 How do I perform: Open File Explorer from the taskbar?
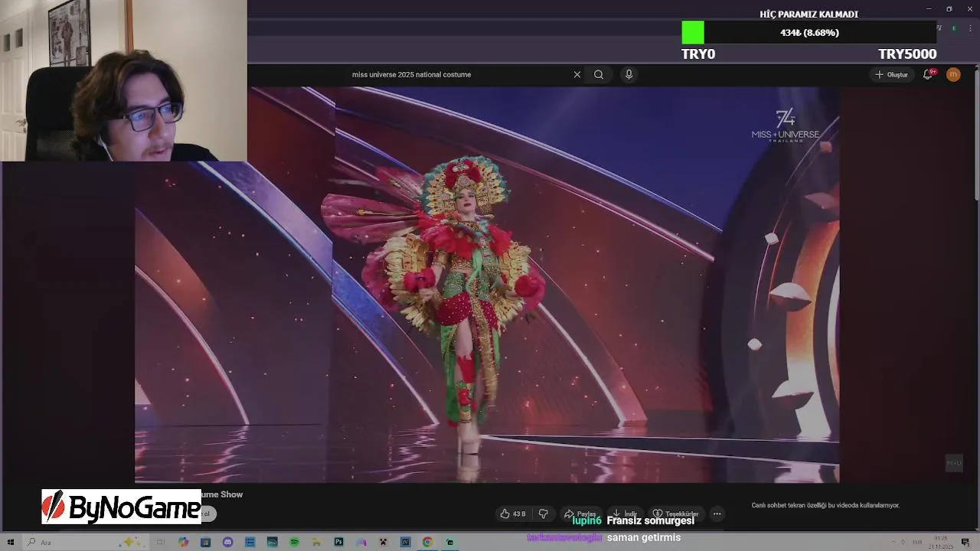pyautogui.click(x=316, y=542)
